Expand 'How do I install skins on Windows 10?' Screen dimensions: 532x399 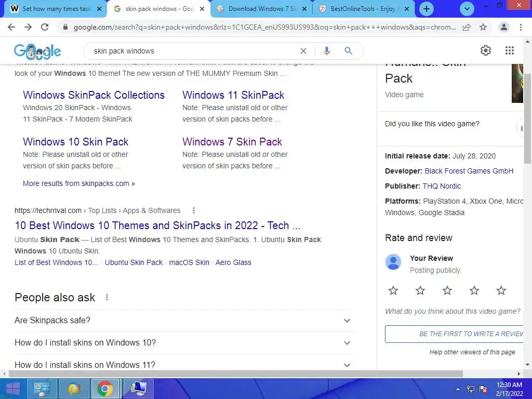183,343
